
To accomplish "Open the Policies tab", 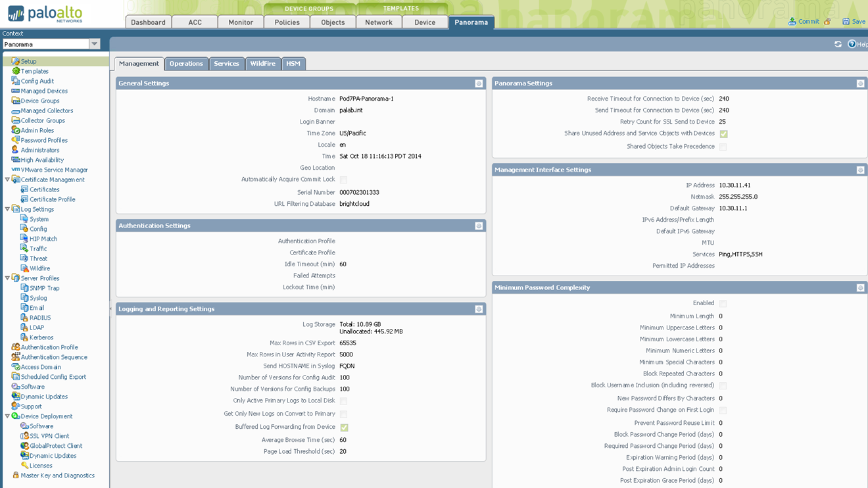I will tap(287, 22).
